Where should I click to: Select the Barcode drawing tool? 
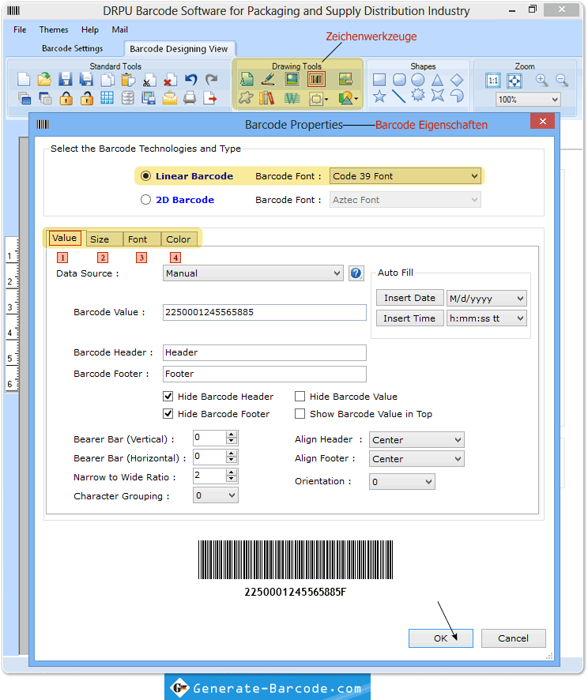tap(316, 80)
